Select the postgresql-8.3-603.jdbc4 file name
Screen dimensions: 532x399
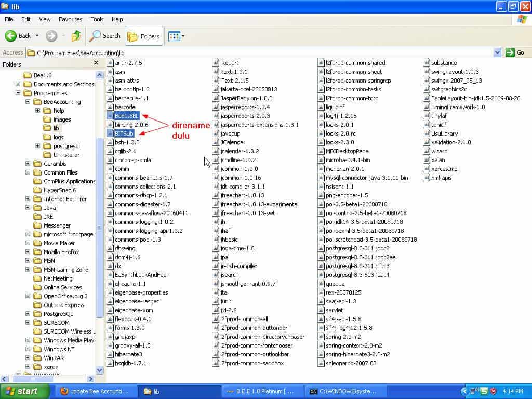pos(357,275)
